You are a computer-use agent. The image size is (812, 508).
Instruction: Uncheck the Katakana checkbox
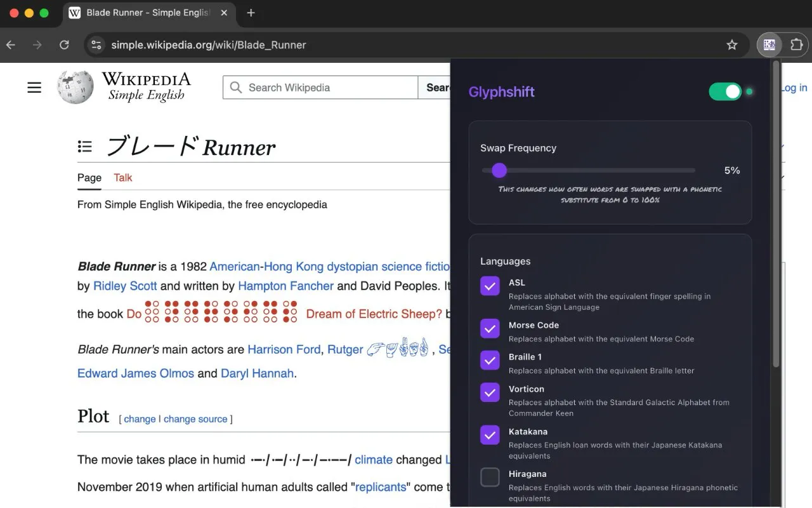[490, 435]
